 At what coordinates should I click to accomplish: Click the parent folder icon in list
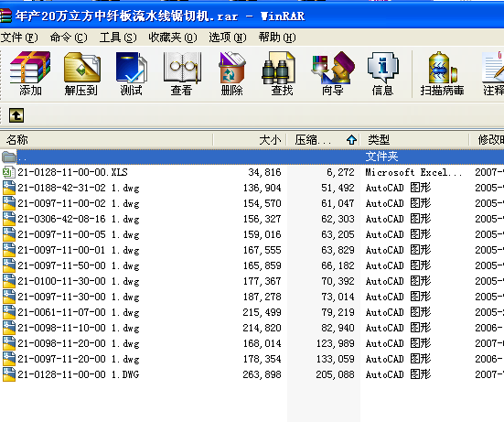[x=8, y=157]
